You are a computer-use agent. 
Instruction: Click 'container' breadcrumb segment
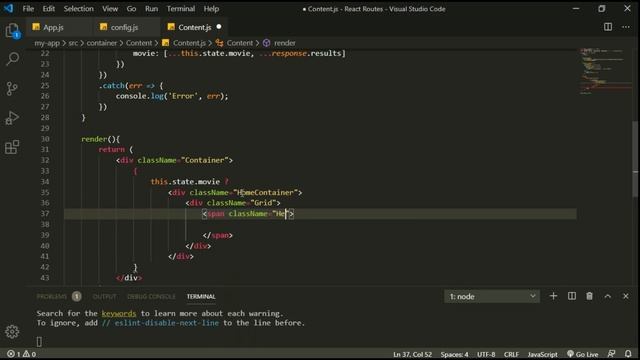point(102,43)
